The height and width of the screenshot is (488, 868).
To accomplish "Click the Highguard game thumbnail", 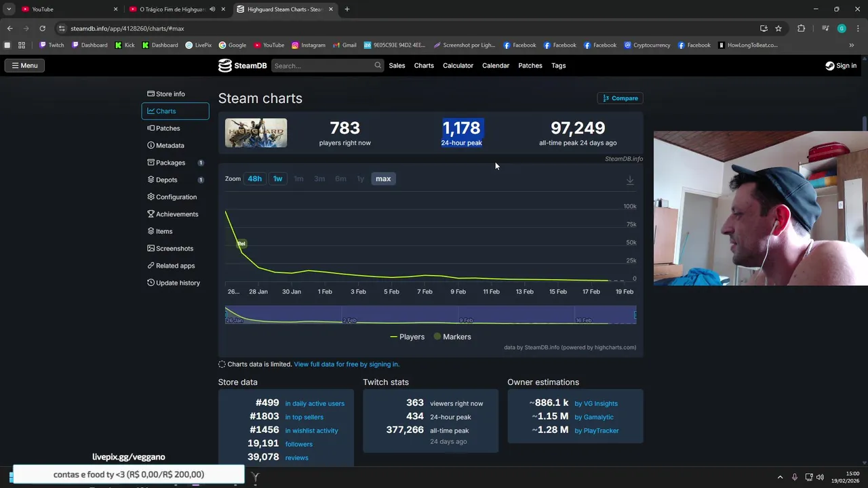I will (256, 133).
